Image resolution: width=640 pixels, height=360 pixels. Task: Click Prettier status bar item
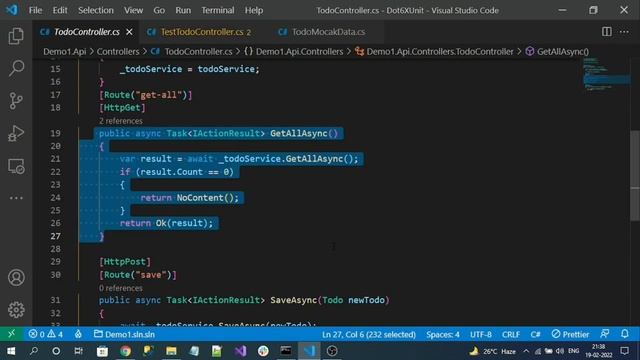[570, 334]
